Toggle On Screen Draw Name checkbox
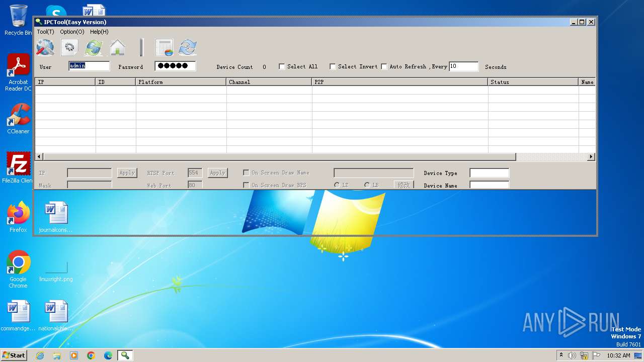Viewport: 644px width, 362px height. (x=246, y=172)
